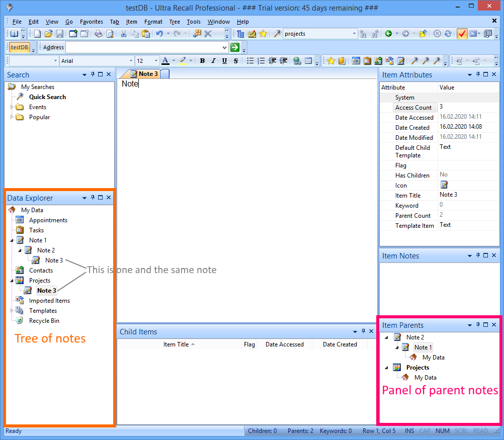Click the Cut scissors icon
This screenshot has height=440, width=504.
pos(123,34)
